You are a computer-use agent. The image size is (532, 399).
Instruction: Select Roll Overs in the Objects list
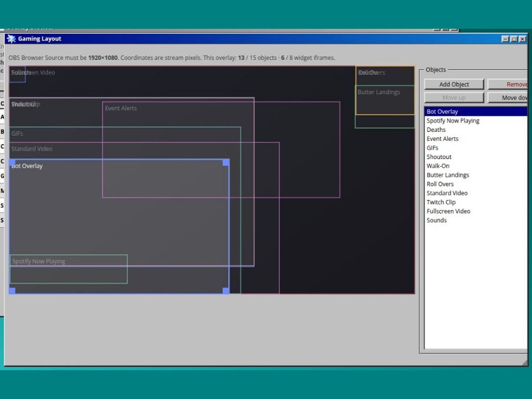[476, 184]
